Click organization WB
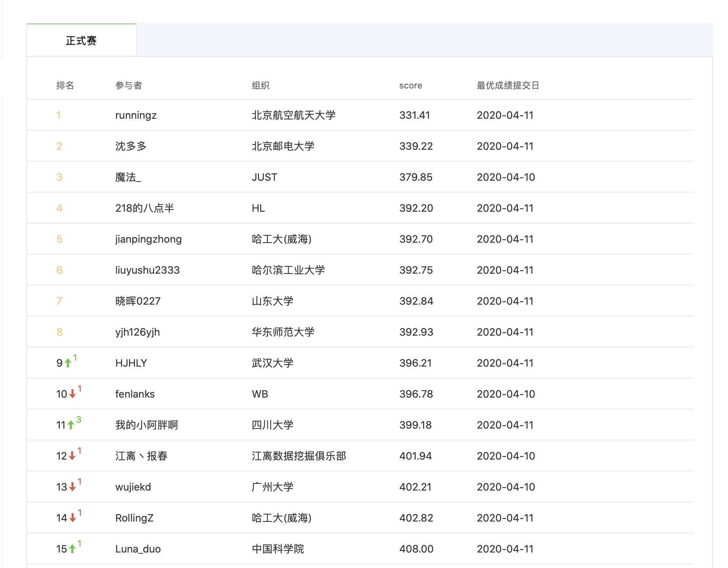The height and width of the screenshot is (568, 728). coord(260,394)
